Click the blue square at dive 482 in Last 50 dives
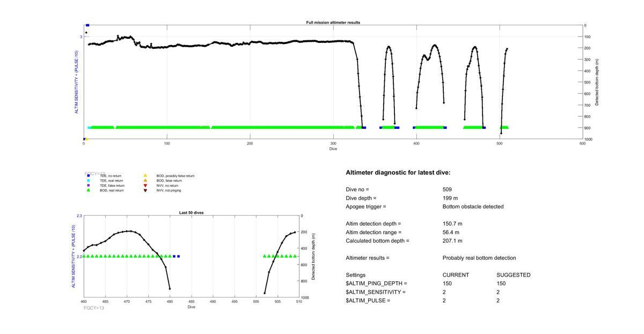Viewport: 644px width, 334px height. [179, 256]
